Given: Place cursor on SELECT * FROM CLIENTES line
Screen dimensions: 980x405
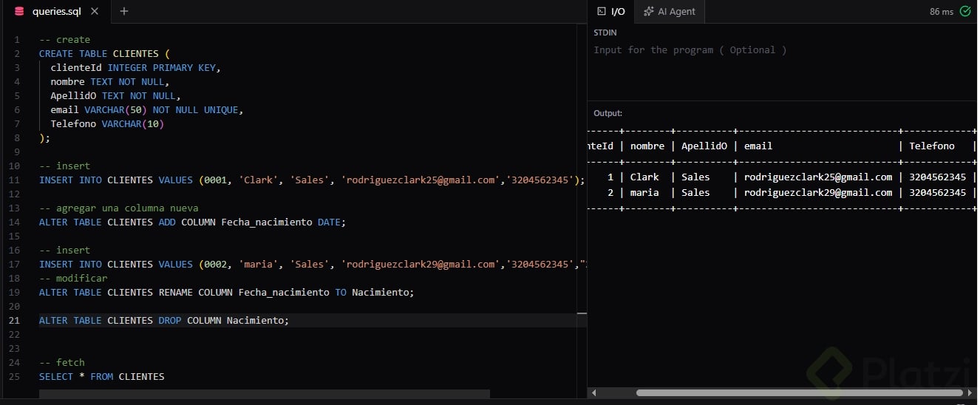Looking at the screenshot, I should pos(102,377).
